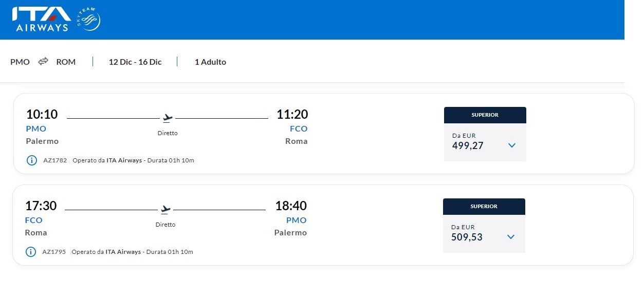Click the swap arrows between PMO and ROM
Viewport: 644px width, 295px height.
point(43,62)
